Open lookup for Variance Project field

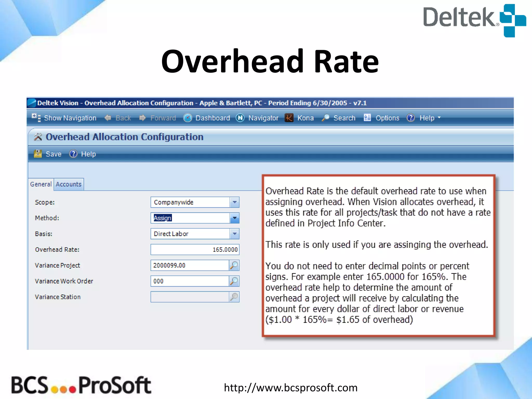(234, 265)
